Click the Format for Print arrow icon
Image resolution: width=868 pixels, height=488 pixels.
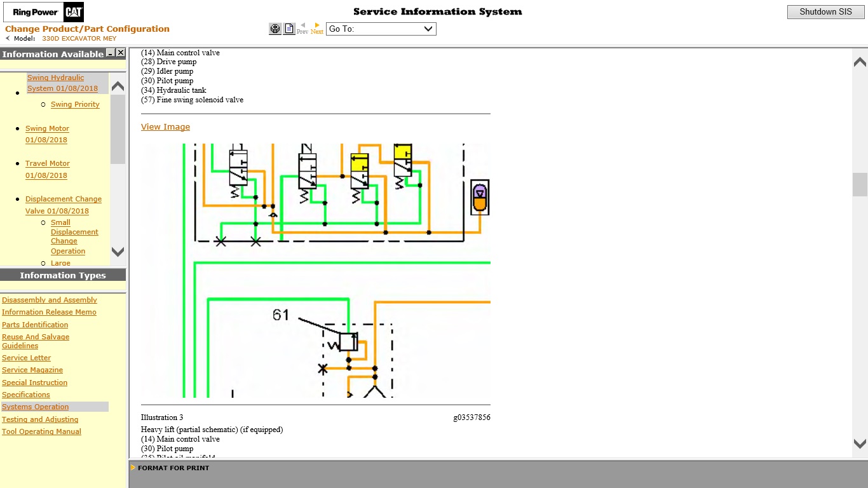133,468
